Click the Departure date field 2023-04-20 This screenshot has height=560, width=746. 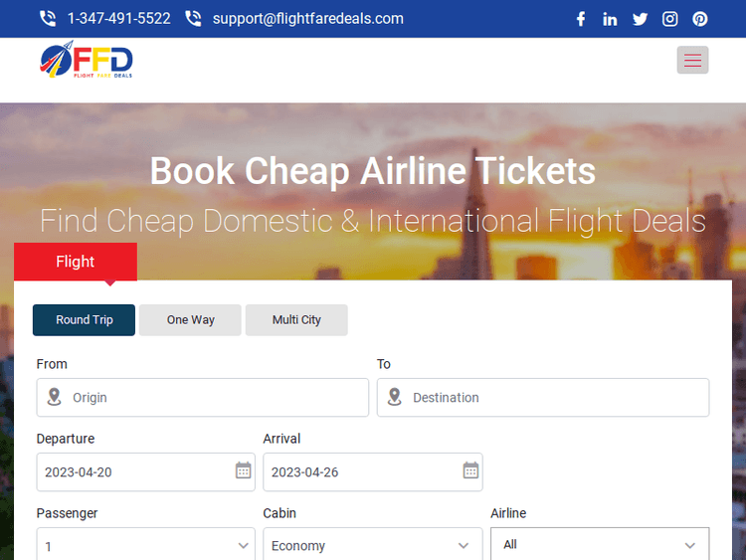[145, 472]
